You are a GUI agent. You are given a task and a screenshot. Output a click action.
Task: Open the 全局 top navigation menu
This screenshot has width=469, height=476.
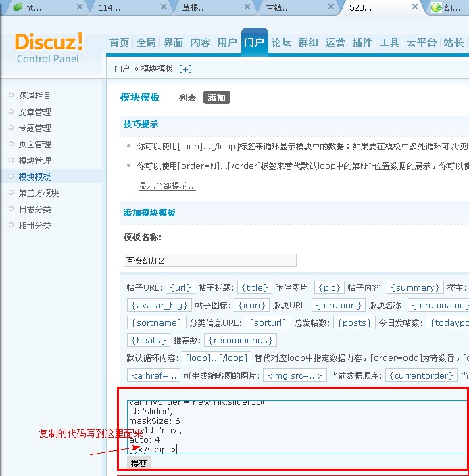coord(146,43)
